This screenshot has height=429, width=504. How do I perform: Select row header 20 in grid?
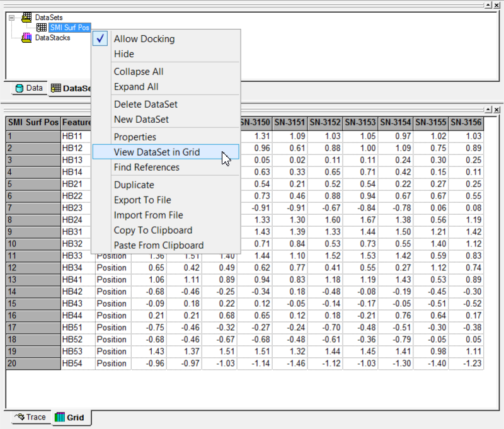[33, 363]
